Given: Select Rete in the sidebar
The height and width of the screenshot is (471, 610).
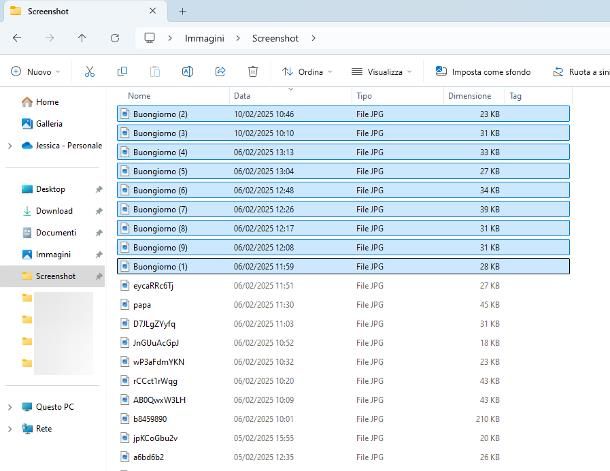Looking at the screenshot, I should [x=37, y=429].
